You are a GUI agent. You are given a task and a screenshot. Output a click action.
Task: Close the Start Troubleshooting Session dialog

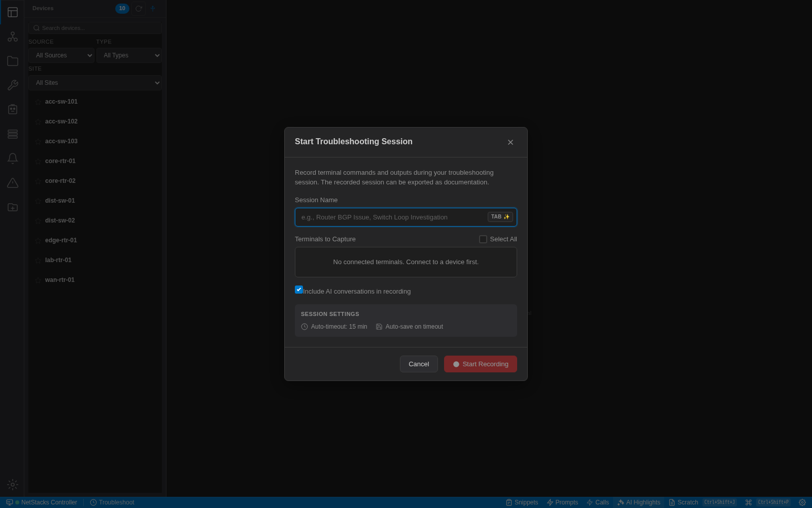pos(511,142)
